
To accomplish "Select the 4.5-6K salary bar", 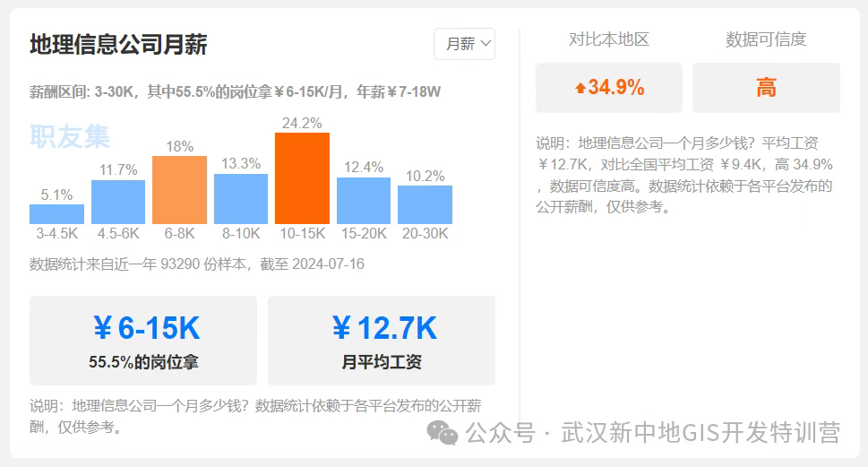I will (x=118, y=202).
